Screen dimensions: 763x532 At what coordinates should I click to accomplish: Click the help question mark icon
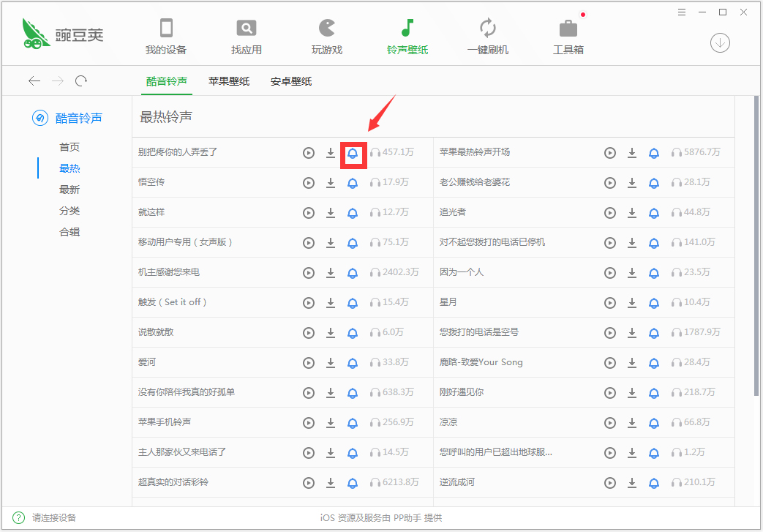tap(18, 517)
